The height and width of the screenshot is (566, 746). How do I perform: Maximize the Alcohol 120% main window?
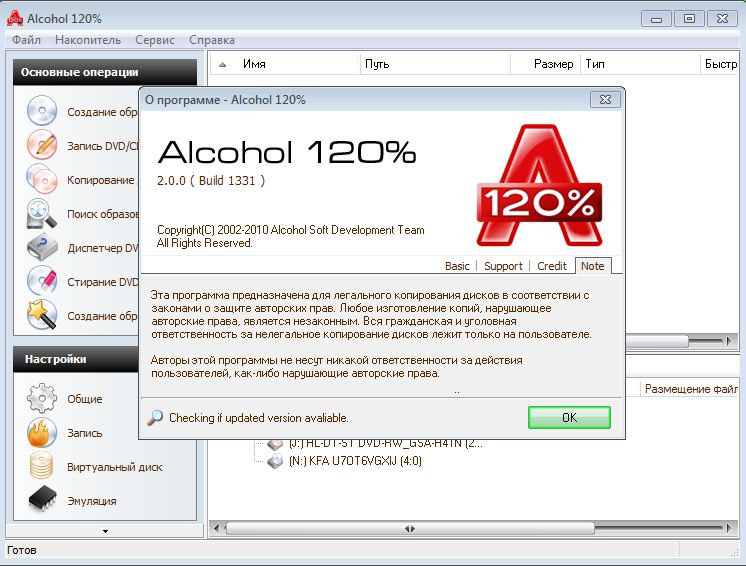[689, 19]
